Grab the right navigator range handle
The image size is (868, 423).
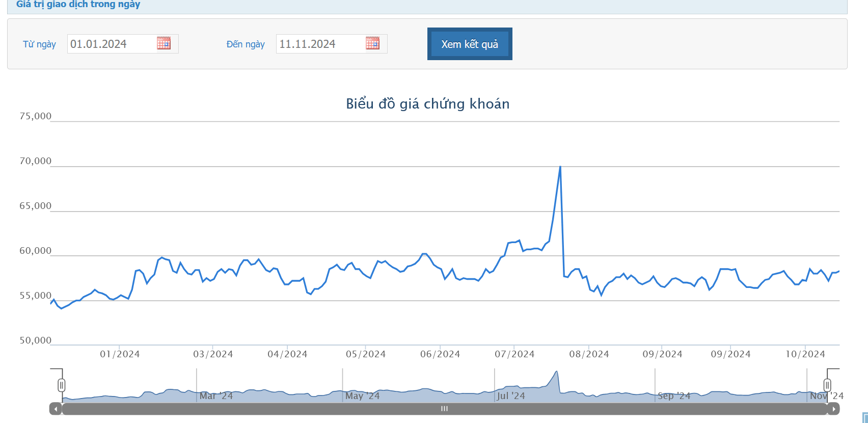(827, 385)
